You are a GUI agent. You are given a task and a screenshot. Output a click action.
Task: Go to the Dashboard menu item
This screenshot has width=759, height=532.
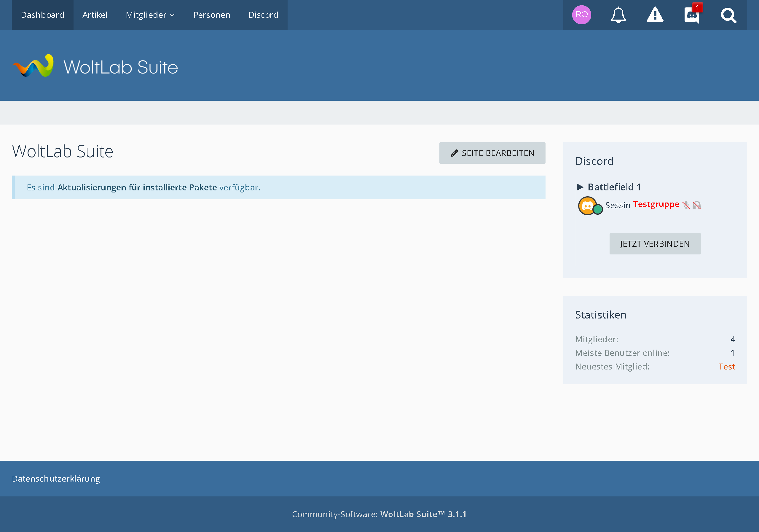click(x=43, y=15)
